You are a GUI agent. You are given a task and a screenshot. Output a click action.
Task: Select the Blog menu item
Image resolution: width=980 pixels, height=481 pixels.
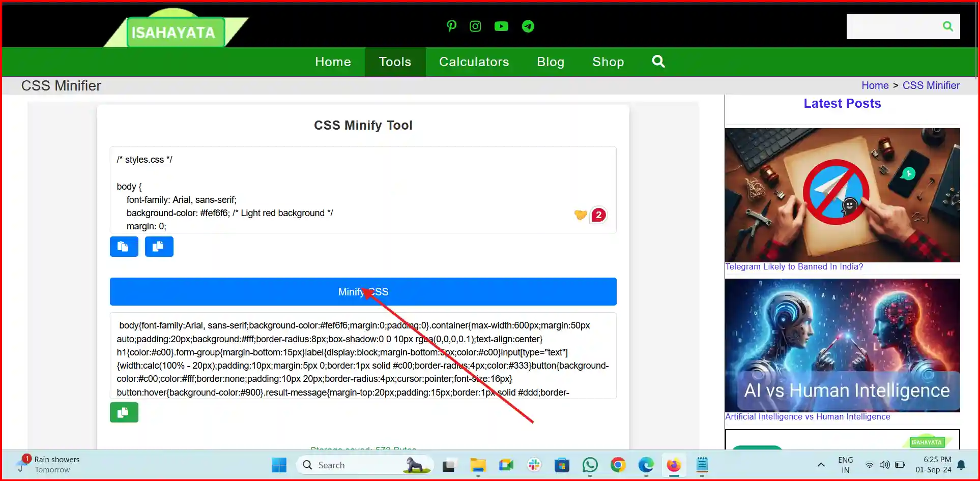tap(551, 62)
